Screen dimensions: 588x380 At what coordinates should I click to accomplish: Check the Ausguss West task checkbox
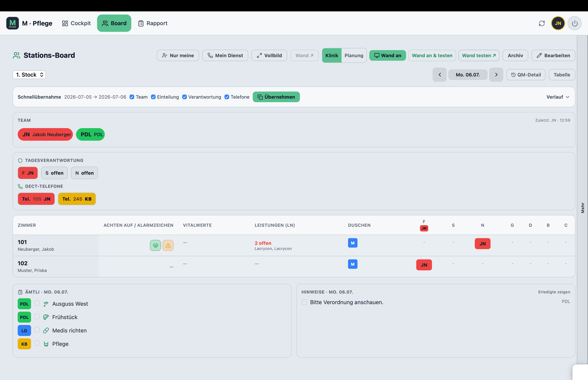pyautogui.click(x=37, y=303)
